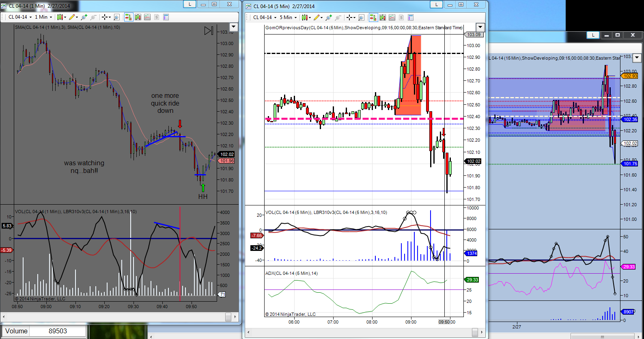Zoom in on the 5 Min chart
This screenshot has width=644, height=339.
pyautogui.click(x=329, y=17)
